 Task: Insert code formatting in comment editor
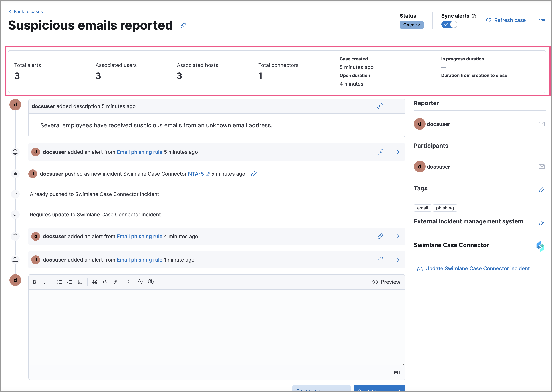click(105, 282)
